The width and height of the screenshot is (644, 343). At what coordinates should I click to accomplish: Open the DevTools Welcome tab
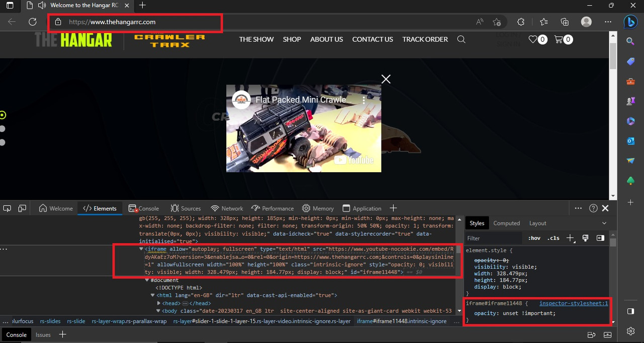[x=56, y=209]
